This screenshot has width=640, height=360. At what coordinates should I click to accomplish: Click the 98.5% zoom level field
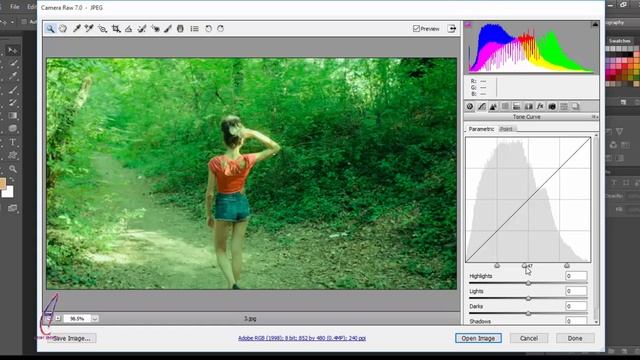pos(77,318)
